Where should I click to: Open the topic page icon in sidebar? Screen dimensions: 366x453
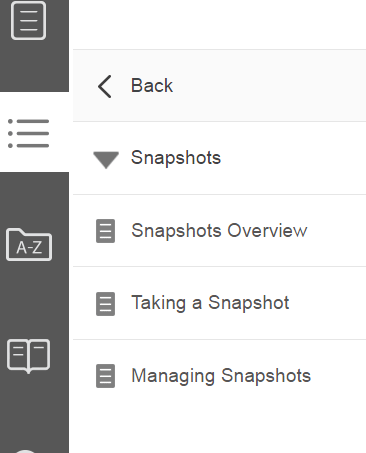pos(28,20)
